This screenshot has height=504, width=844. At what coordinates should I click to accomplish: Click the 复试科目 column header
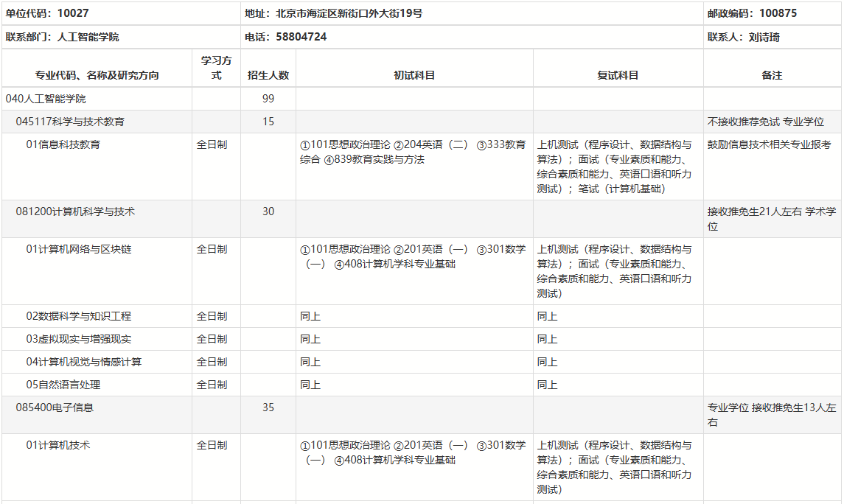pyautogui.click(x=618, y=75)
